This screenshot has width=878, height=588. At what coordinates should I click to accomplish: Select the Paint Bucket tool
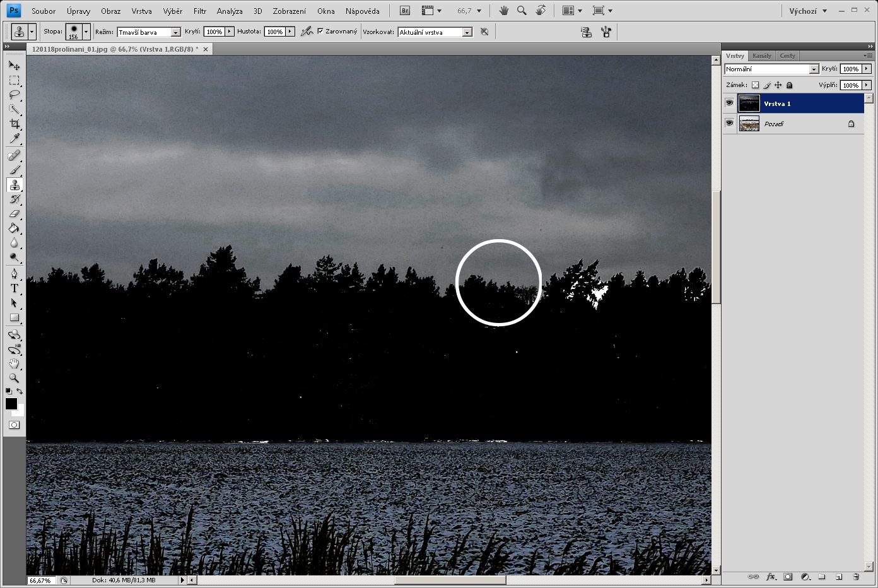14,228
